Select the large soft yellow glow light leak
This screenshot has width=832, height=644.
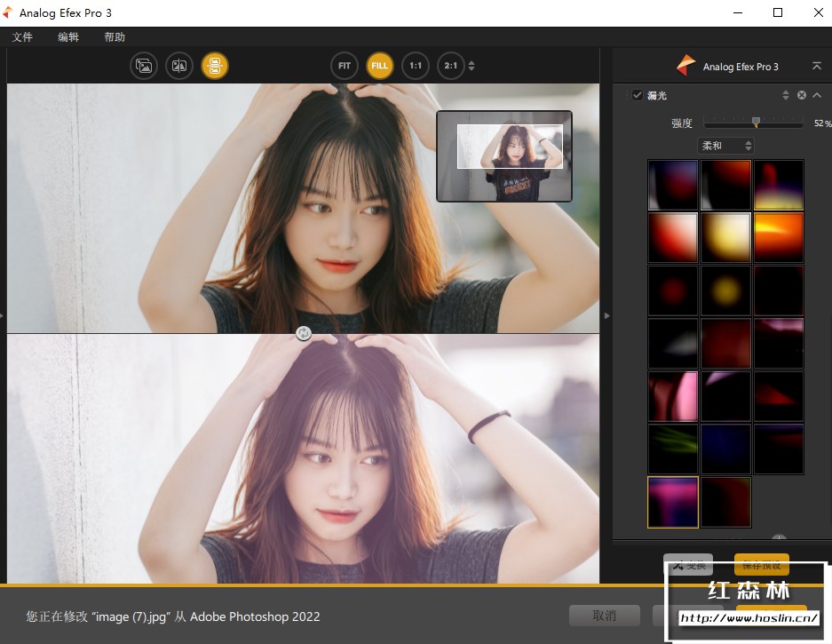[x=725, y=238]
